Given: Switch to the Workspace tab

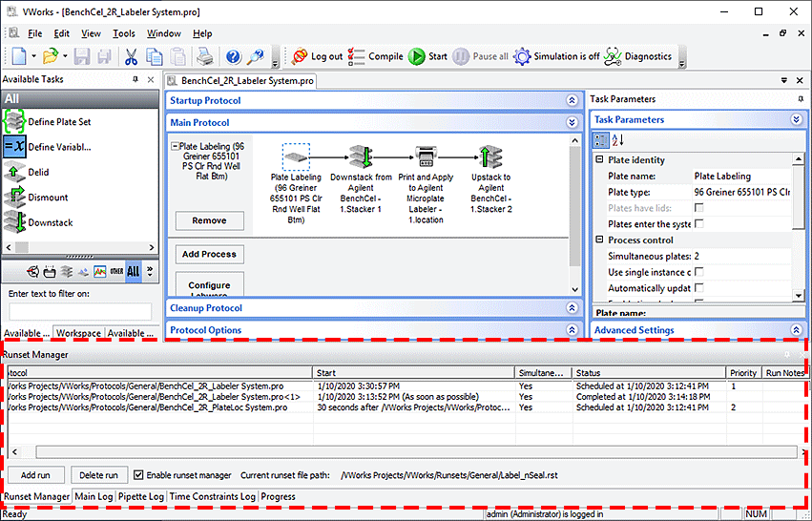Looking at the screenshot, I should tap(78, 333).
